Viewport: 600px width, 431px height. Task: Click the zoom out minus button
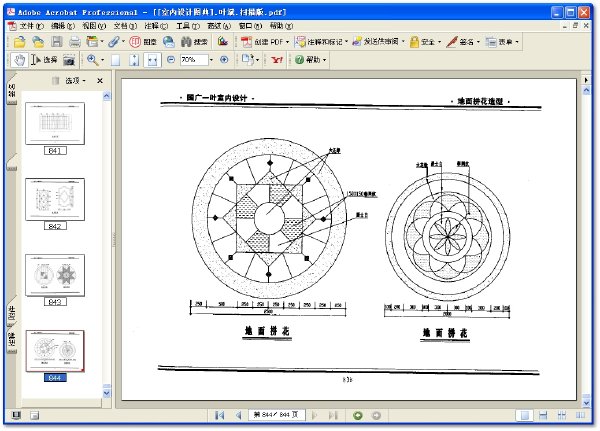171,60
